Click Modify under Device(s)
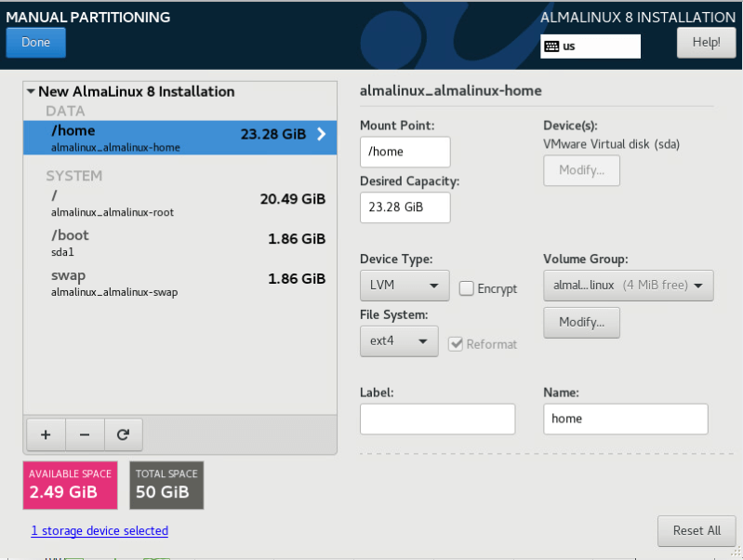The height and width of the screenshot is (560, 743). [x=581, y=170]
